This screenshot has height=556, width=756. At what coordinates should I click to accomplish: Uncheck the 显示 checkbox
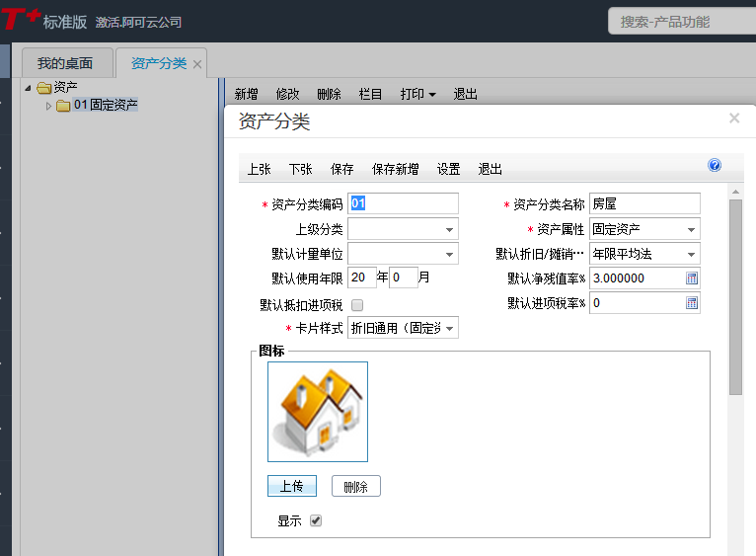coord(316,520)
